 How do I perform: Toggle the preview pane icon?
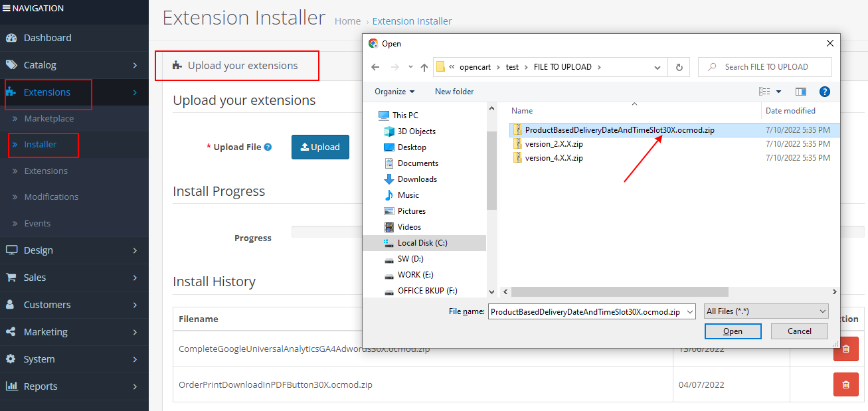pyautogui.click(x=800, y=92)
